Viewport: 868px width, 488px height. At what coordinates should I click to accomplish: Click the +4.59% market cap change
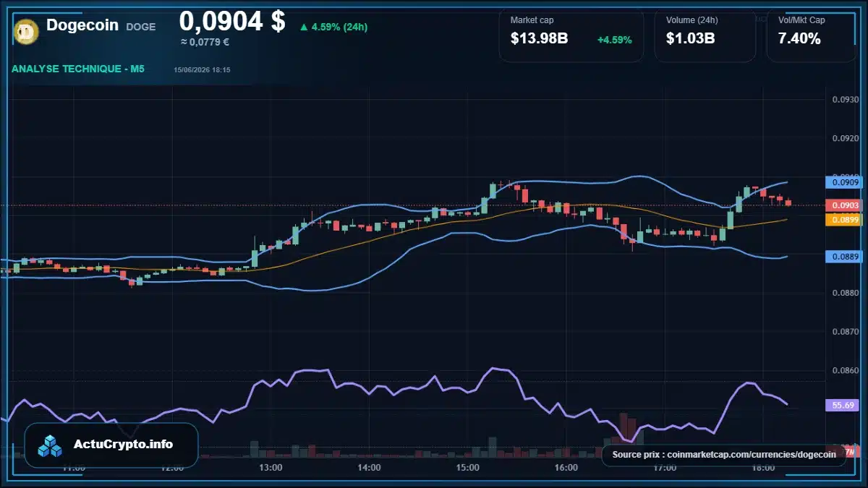614,40
